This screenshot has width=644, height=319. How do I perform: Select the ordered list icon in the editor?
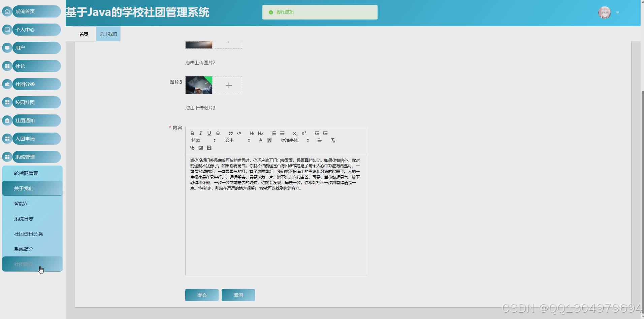273,133
